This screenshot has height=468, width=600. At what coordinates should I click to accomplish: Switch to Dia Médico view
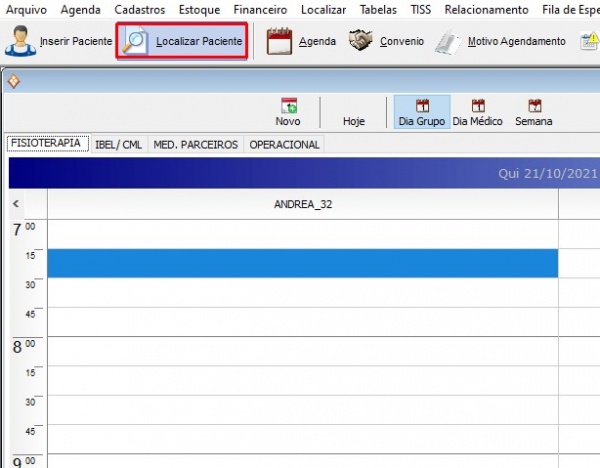click(477, 112)
